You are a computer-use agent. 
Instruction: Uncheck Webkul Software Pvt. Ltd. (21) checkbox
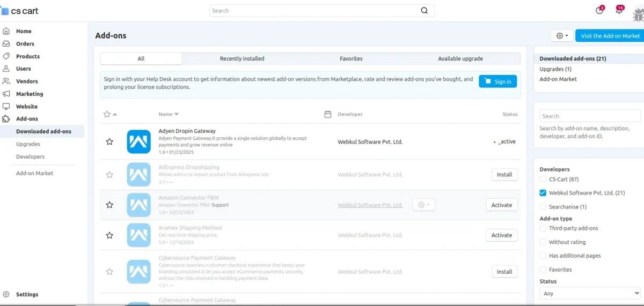(543, 193)
